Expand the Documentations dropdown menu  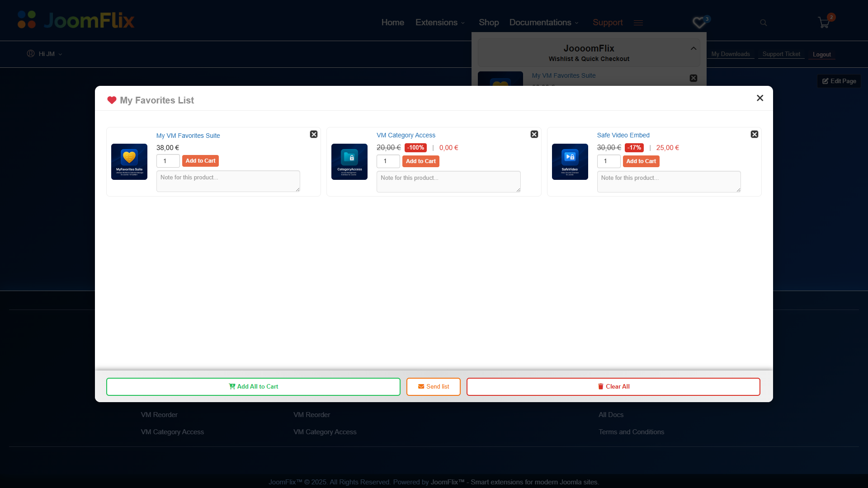[543, 23]
